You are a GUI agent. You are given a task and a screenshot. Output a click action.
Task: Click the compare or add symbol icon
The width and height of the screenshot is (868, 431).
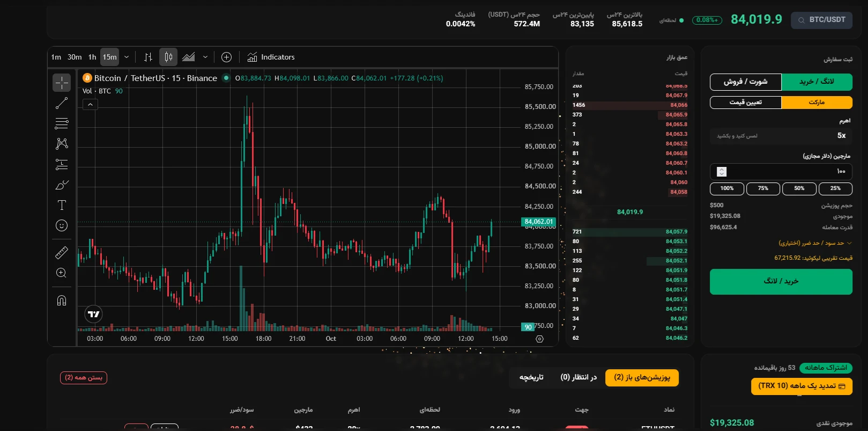(x=226, y=57)
